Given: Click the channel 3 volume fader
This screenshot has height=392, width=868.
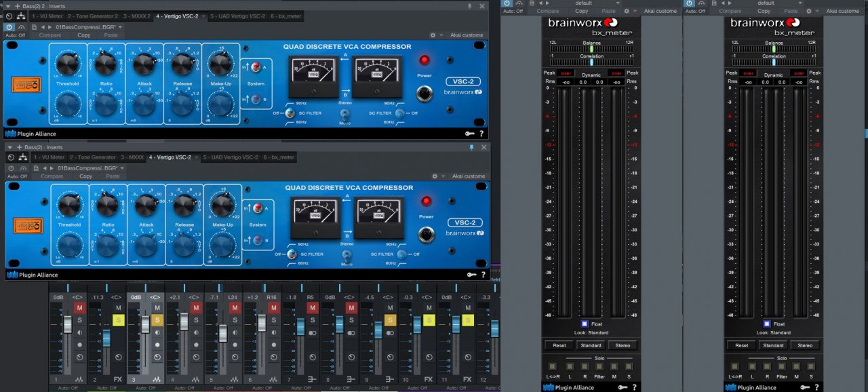Looking at the screenshot, I should [x=144, y=324].
